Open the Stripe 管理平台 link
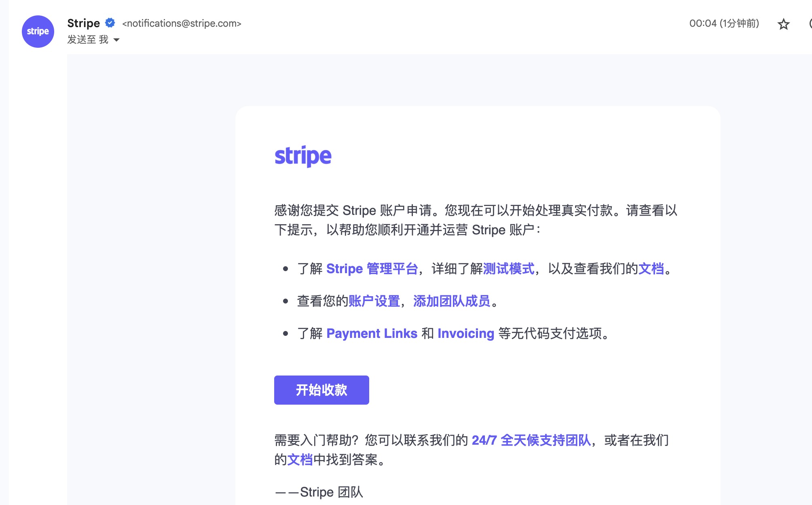812x505 pixels. tap(372, 269)
